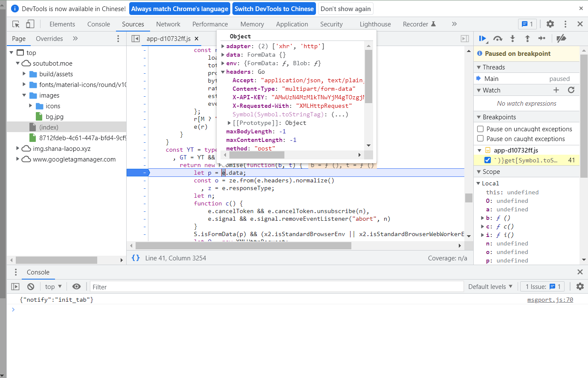588x378 pixels.
Task: Click the console Filter input field
Action: pyautogui.click(x=276, y=287)
